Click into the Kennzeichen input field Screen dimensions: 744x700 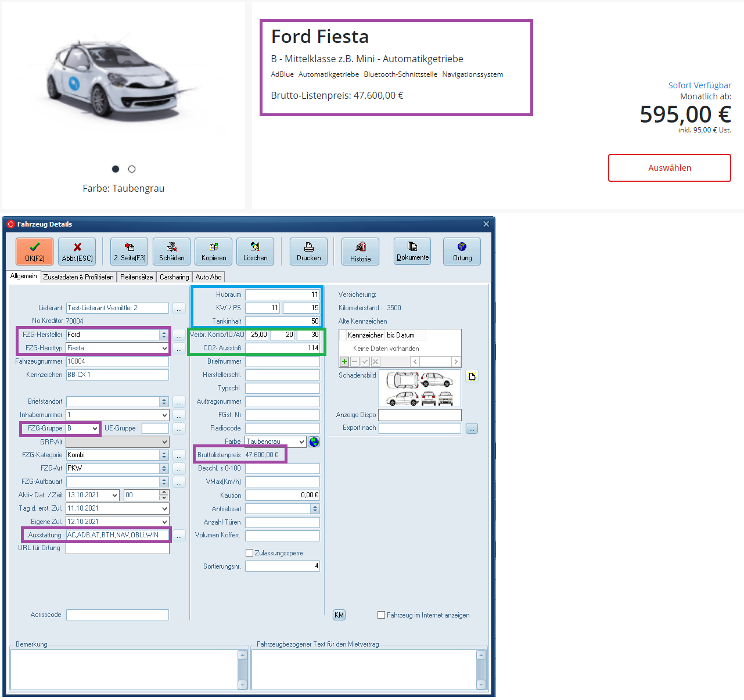click(x=117, y=375)
